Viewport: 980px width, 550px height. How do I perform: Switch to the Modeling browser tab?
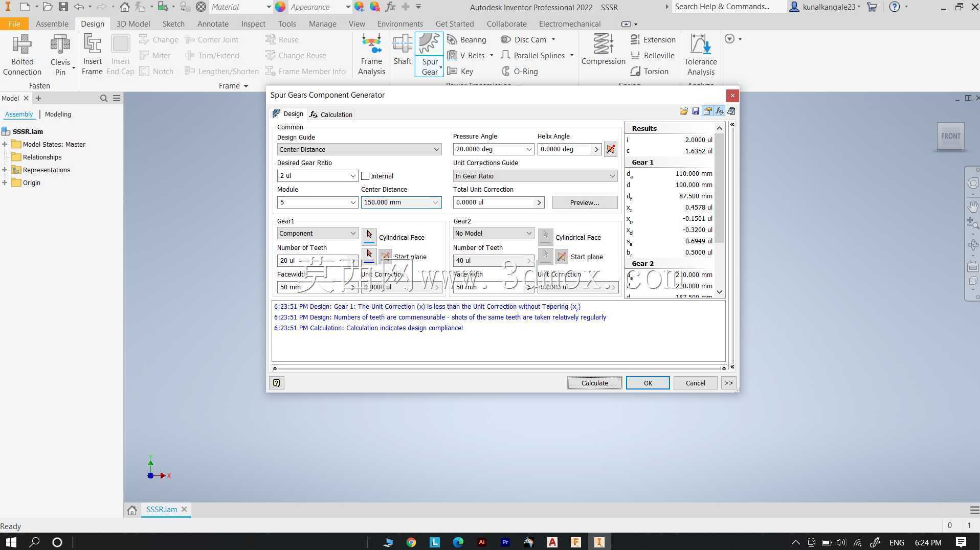pyautogui.click(x=58, y=114)
